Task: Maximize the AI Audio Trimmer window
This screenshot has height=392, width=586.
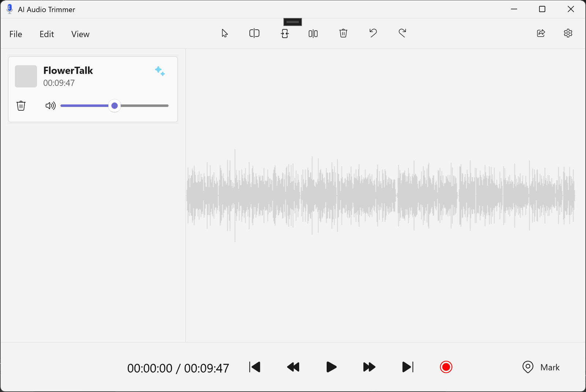Action: (x=542, y=9)
